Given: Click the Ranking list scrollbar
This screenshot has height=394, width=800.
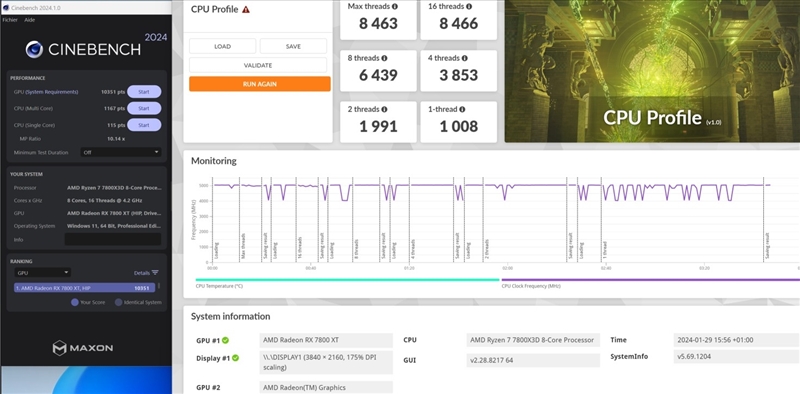Looking at the screenshot, I should tap(159, 286).
